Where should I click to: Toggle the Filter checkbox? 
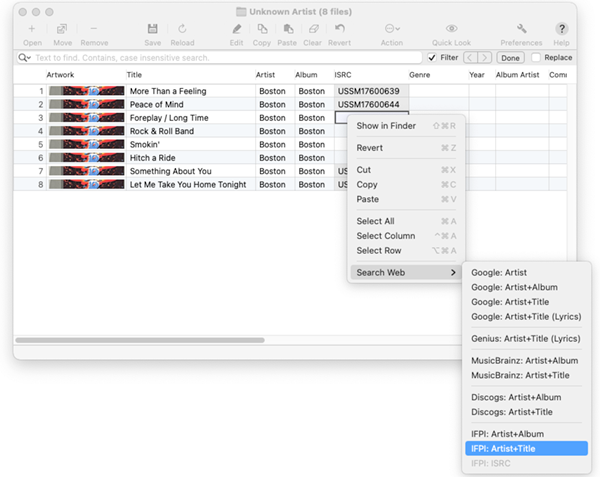(x=432, y=58)
